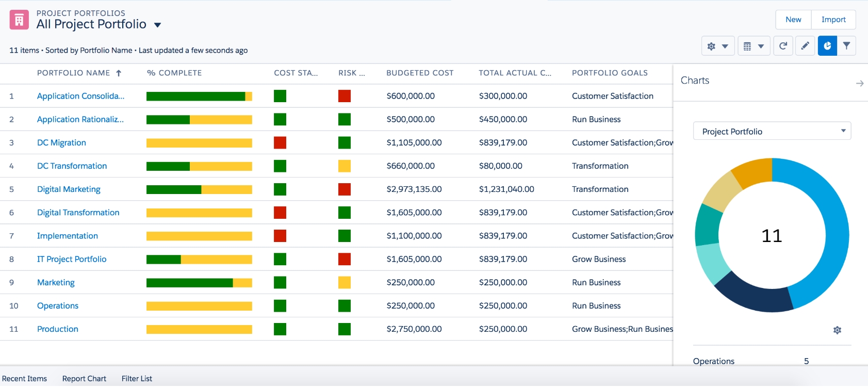The width and height of the screenshot is (868, 387).
Task: Open the DC Migration portfolio link
Action: pyautogui.click(x=61, y=142)
